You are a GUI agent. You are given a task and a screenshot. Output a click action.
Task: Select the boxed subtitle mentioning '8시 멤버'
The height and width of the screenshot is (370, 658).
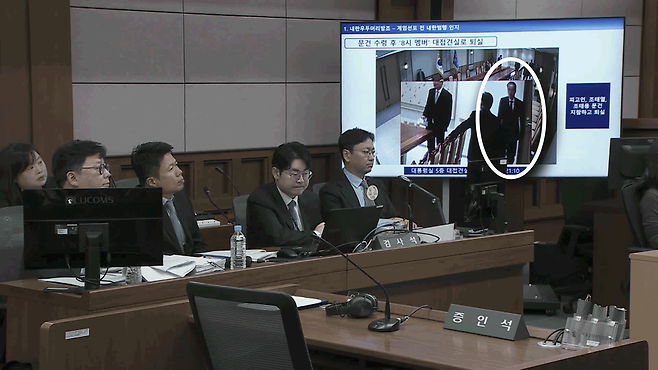point(420,42)
